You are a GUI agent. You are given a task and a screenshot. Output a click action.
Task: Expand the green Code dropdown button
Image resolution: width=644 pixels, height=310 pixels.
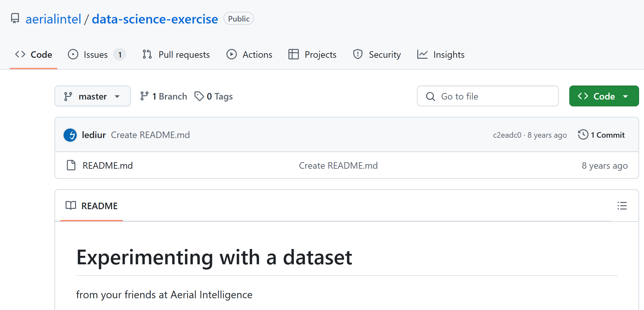[x=604, y=96]
